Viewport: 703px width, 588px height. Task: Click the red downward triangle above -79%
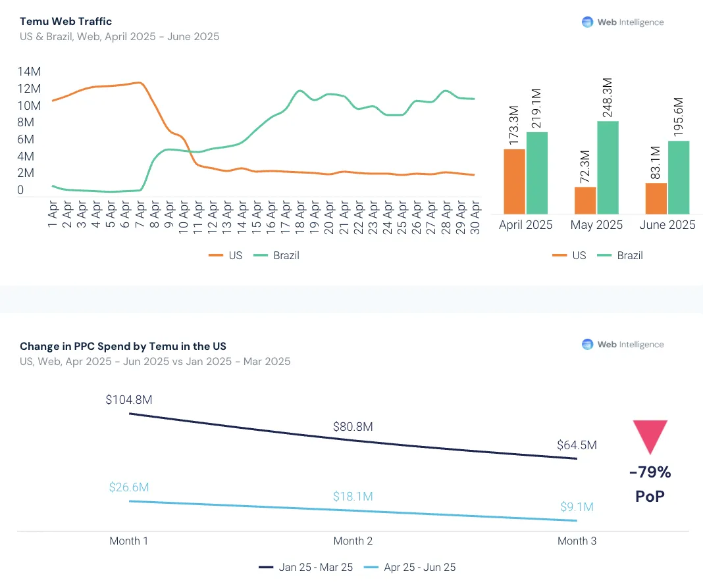(650, 437)
